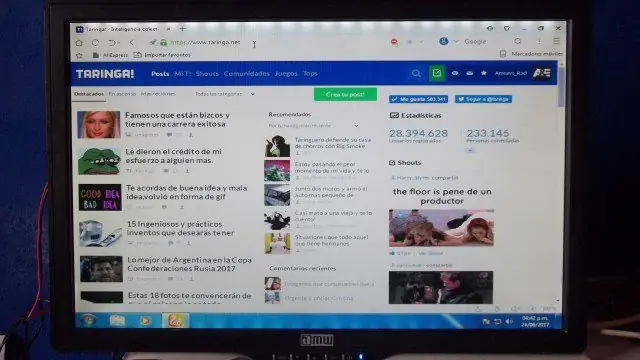Click the Me gusta Facebook button
This screenshot has height=360, width=640.
point(418,99)
